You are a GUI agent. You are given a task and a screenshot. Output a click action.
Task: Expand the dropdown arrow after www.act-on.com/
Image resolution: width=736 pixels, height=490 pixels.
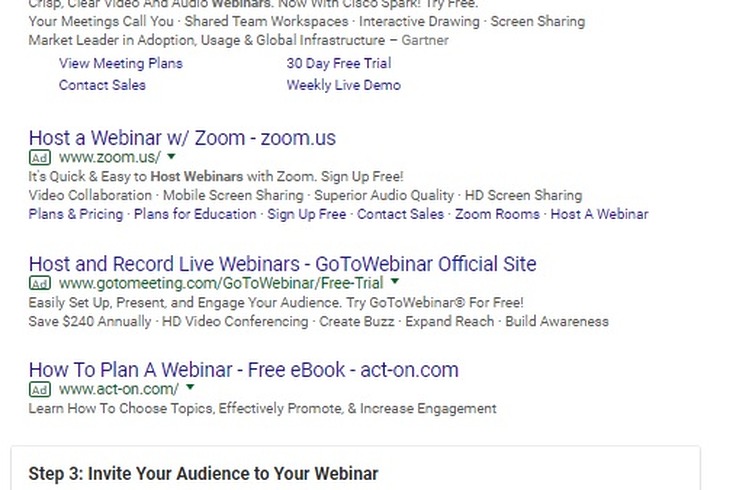[190, 389]
